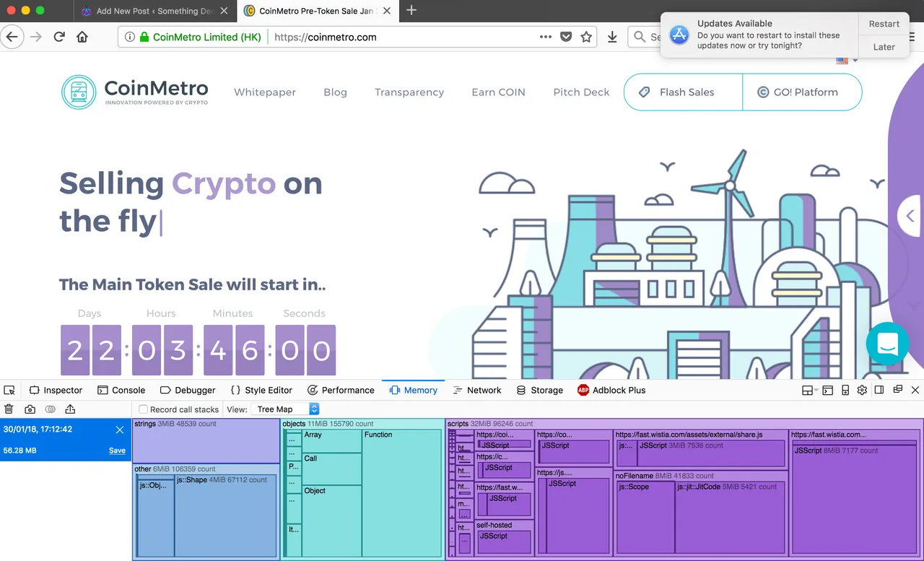The width and height of the screenshot is (924, 561).
Task: Open the Network panel
Action: pyautogui.click(x=477, y=390)
